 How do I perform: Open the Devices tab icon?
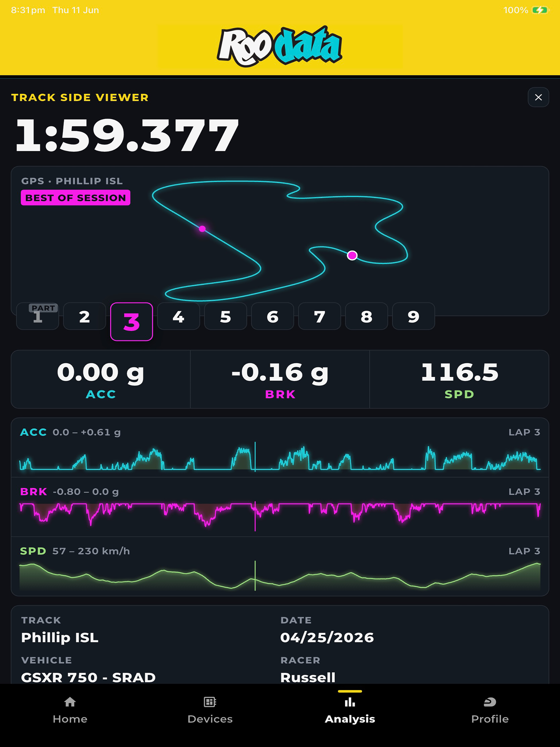(210, 702)
